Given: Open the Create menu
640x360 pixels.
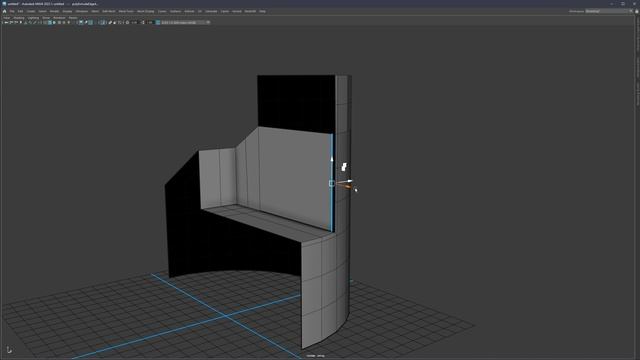Looking at the screenshot, I should 31,11.
